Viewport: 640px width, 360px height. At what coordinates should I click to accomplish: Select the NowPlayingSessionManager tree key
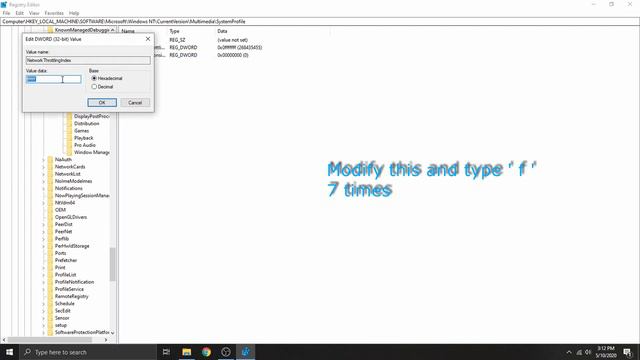82,196
